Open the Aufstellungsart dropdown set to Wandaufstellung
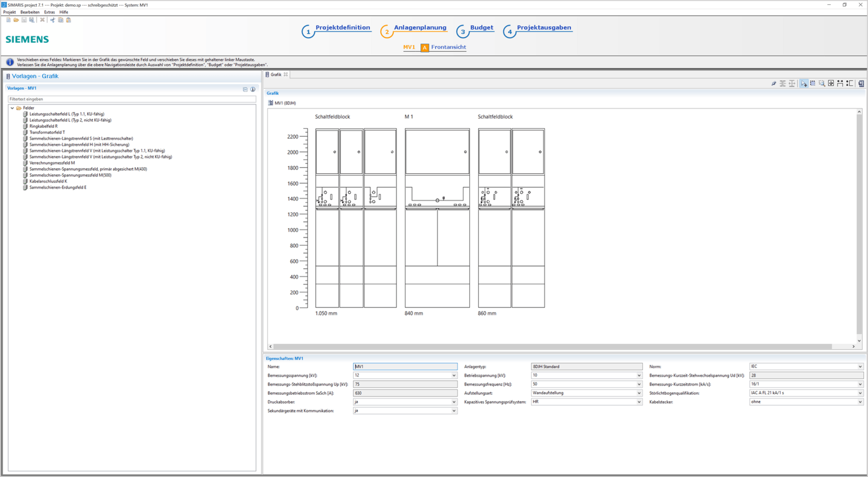Screen dimensions: 868x477 pos(638,393)
